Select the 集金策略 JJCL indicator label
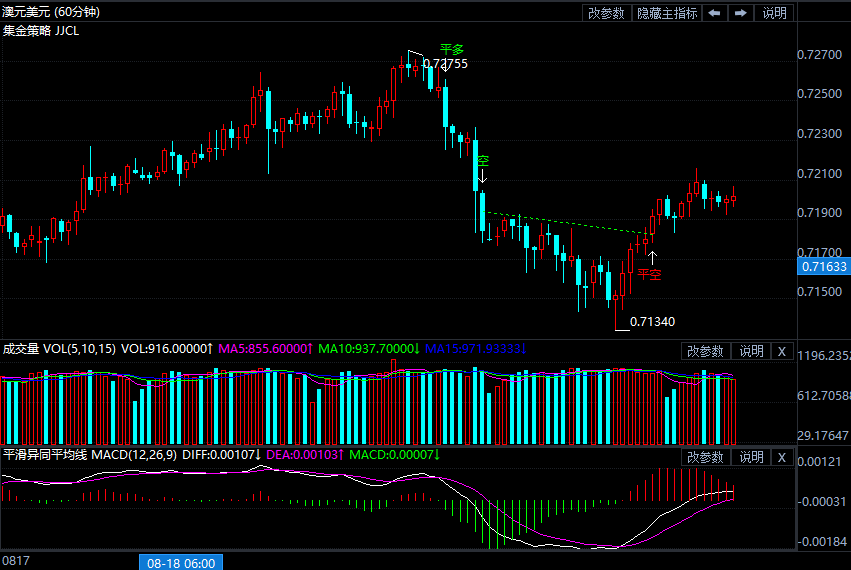Viewport: 851px width, 570px height. pyautogui.click(x=42, y=31)
